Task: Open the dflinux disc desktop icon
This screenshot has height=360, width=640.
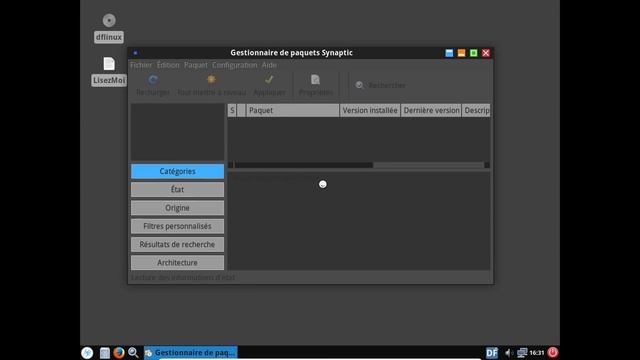Action: click(109, 20)
